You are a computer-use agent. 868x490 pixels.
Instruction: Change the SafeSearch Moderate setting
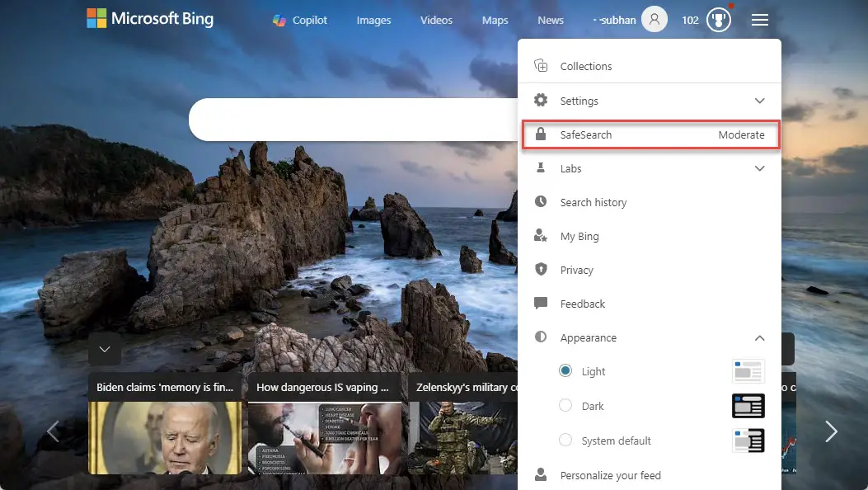point(741,134)
